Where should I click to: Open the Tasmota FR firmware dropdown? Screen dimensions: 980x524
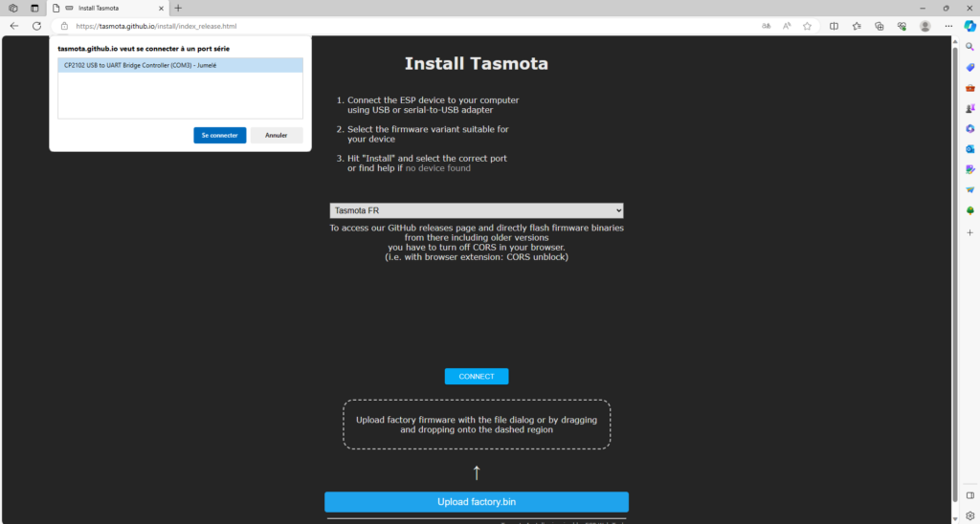pos(477,210)
